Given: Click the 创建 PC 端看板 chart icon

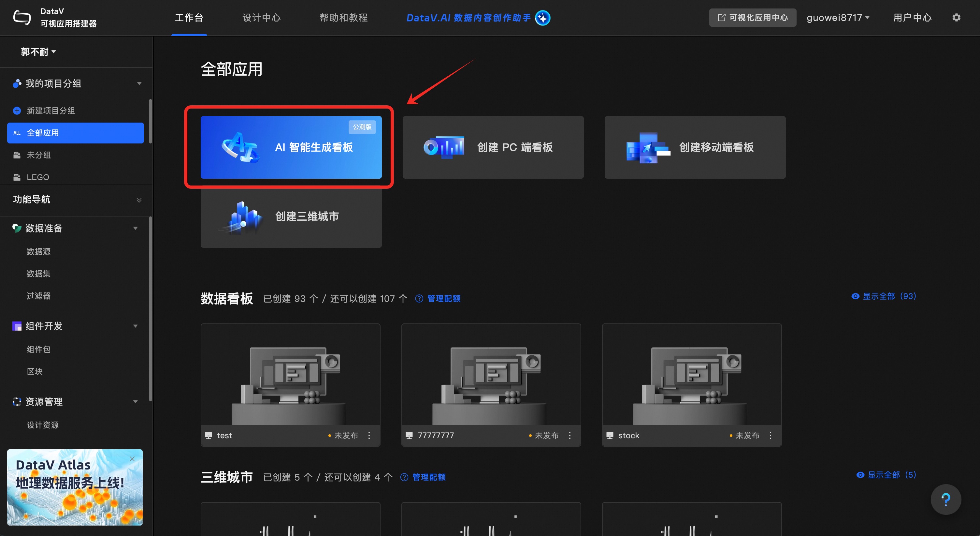Looking at the screenshot, I should coord(444,147).
